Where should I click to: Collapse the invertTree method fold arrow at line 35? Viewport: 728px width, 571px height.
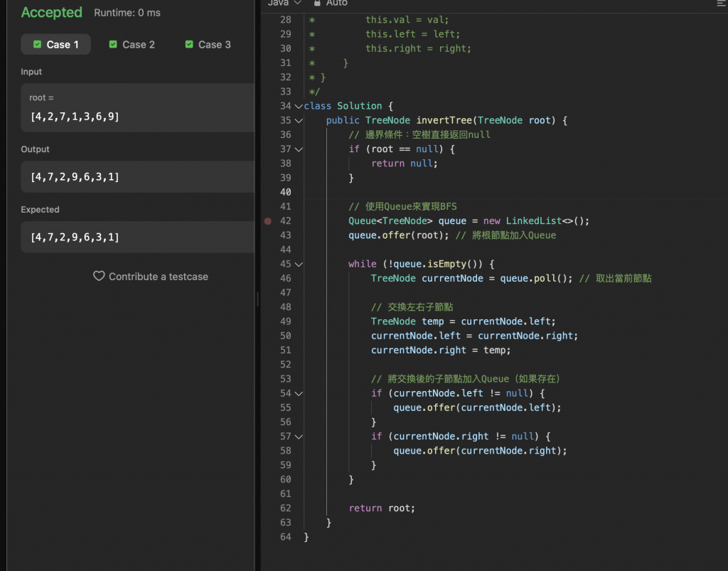(x=299, y=121)
